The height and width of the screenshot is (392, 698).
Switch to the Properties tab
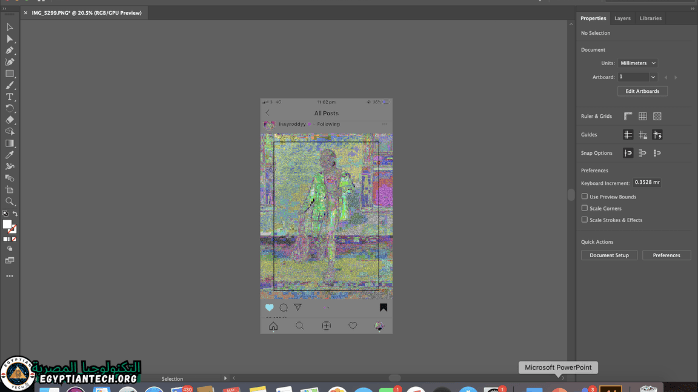click(593, 18)
